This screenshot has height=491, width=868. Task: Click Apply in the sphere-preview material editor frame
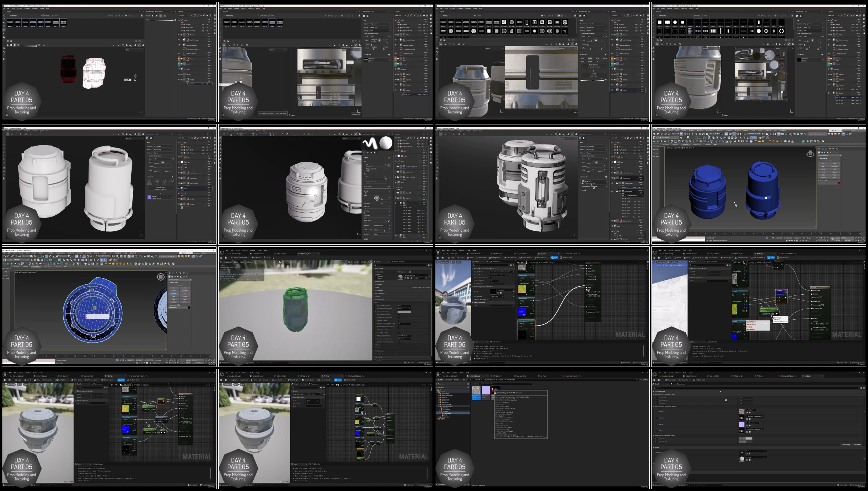(x=451, y=257)
